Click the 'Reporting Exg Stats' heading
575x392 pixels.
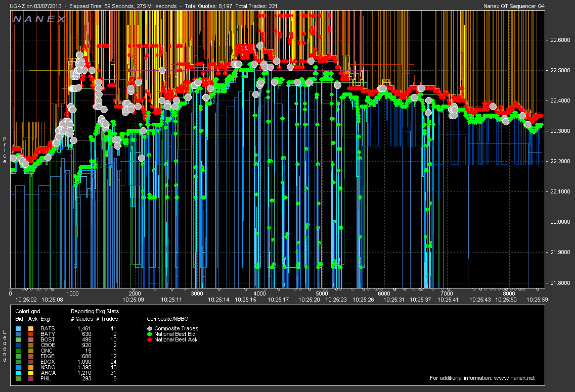click(x=95, y=311)
